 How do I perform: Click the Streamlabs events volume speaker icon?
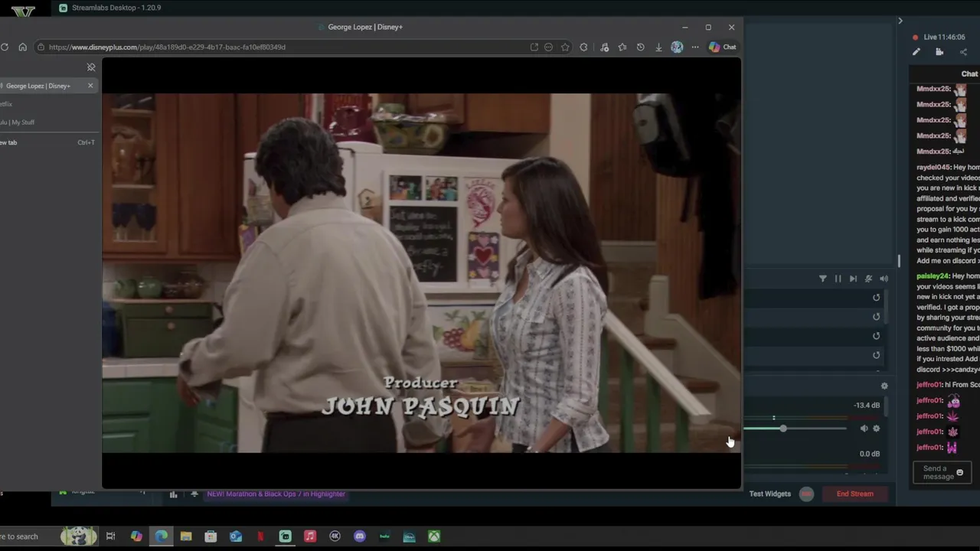[884, 279]
